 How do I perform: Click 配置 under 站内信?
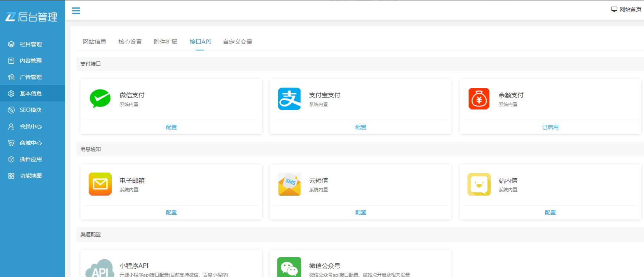(550, 212)
